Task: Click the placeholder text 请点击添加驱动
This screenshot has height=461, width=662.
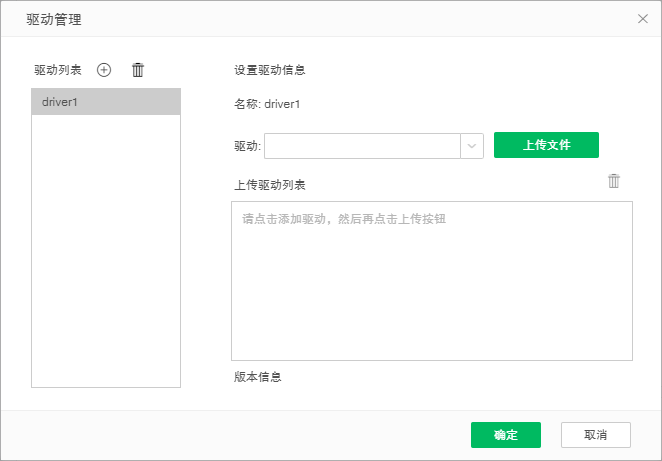Action: pyautogui.click(x=343, y=218)
